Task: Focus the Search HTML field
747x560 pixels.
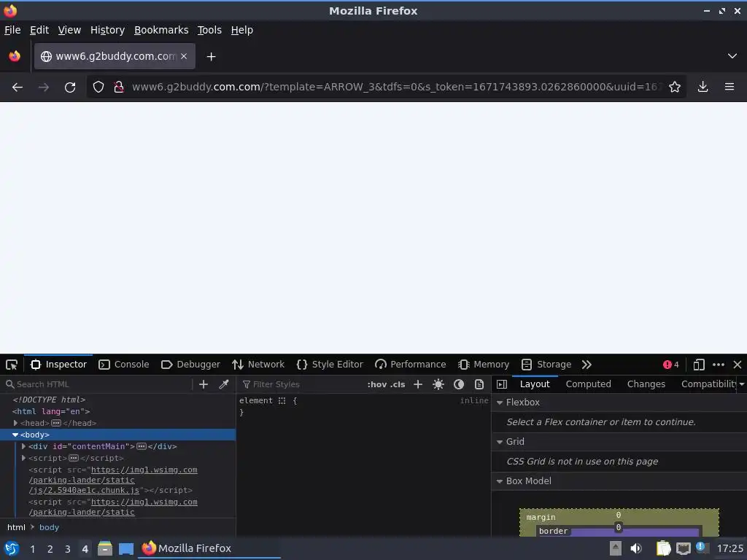Action: click(x=98, y=384)
